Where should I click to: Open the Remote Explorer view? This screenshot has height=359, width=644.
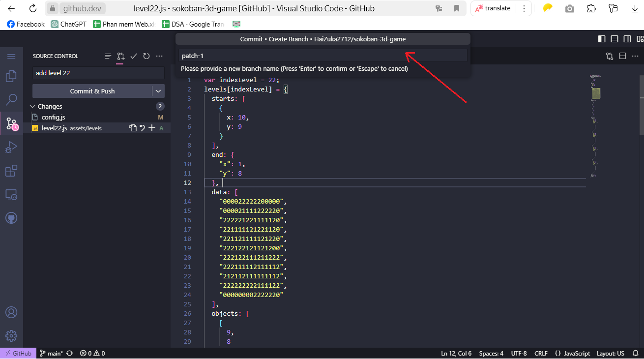[11, 195]
